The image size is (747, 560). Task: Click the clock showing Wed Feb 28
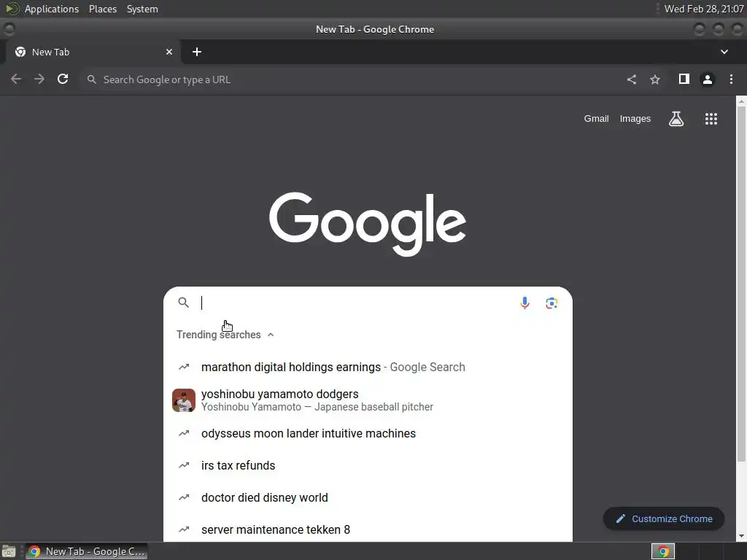coord(704,9)
